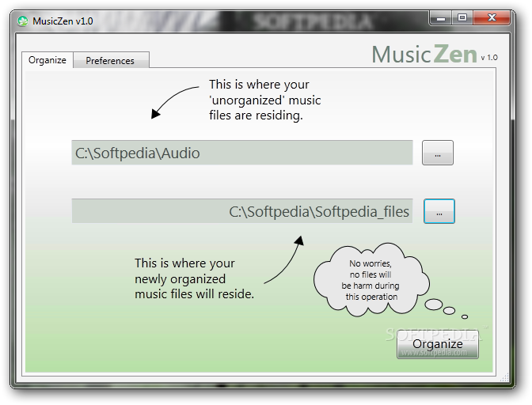The width and height of the screenshot is (532, 405).
Task: Select the Organize tab
Action: [47, 60]
